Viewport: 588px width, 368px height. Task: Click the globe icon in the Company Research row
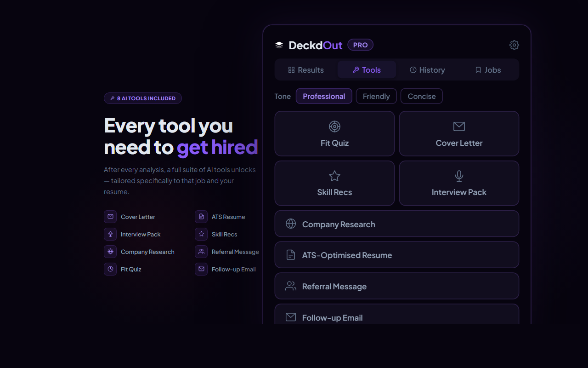pyautogui.click(x=291, y=224)
